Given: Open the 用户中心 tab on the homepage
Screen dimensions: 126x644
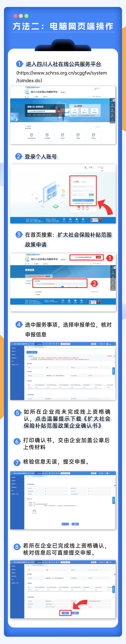Looking at the screenshot, I should pyautogui.click(x=46, y=97).
